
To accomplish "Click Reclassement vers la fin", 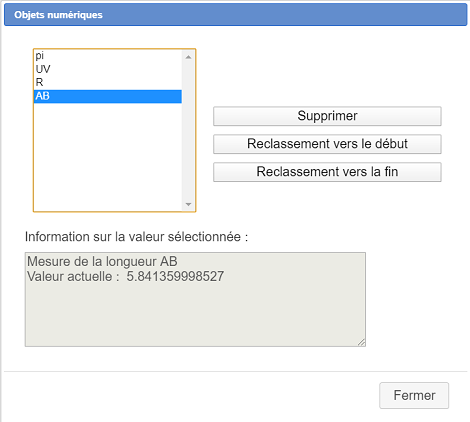I will (x=327, y=172).
